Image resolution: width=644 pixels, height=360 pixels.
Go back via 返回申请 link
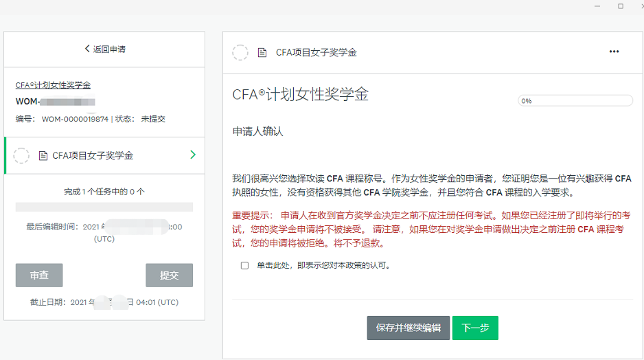tap(105, 49)
